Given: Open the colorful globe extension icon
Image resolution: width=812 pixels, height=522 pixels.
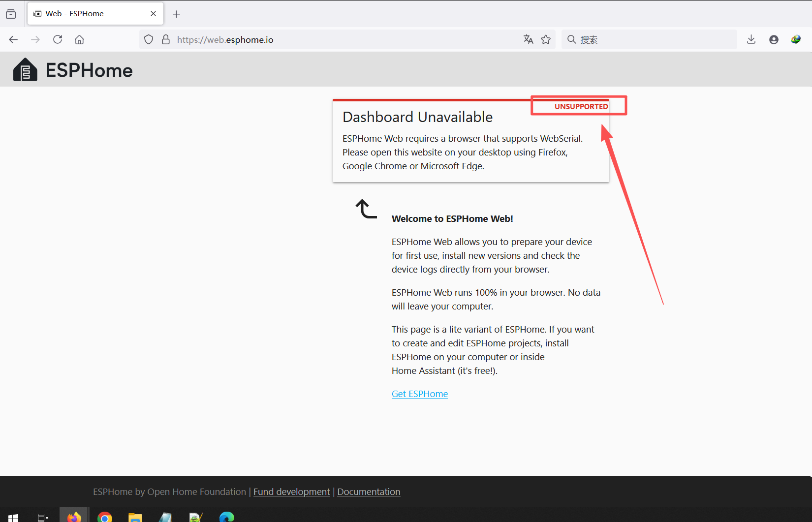Looking at the screenshot, I should pyautogui.click(x=796, y=40).
